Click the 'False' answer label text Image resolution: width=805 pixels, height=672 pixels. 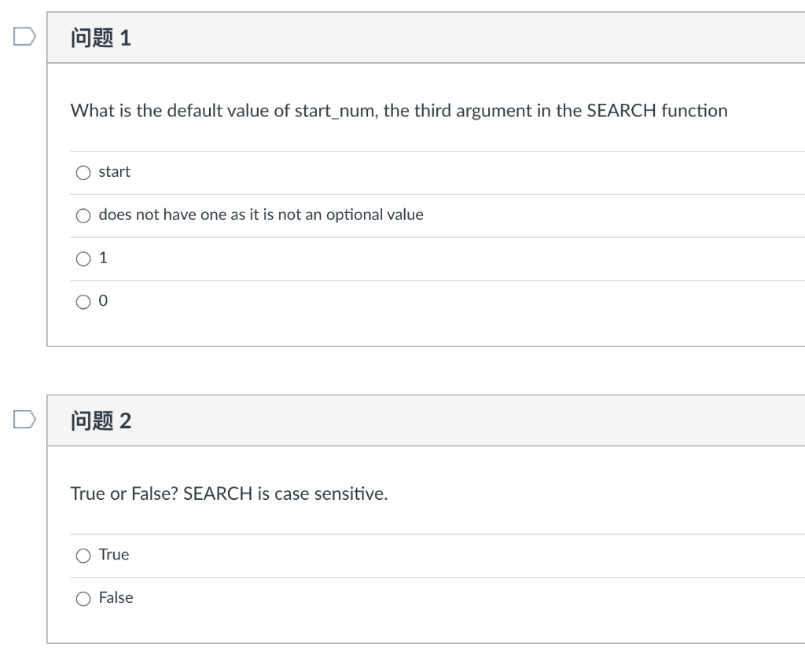[x=116, y=598]
